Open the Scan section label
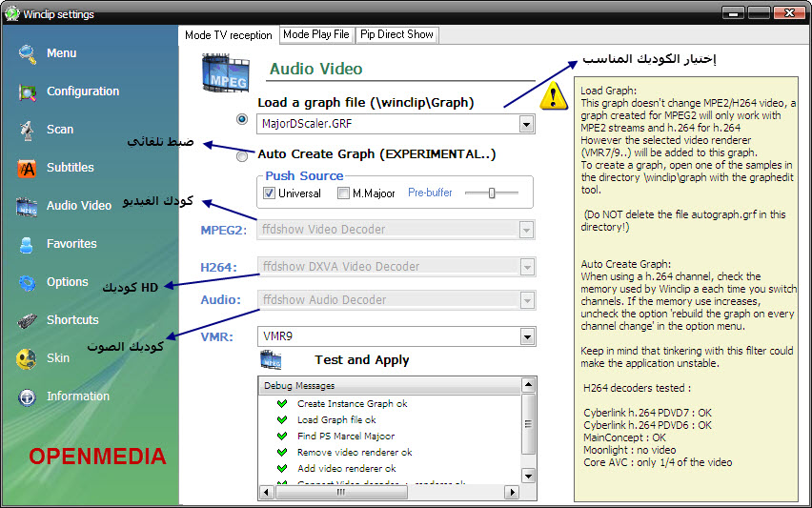 60,130
